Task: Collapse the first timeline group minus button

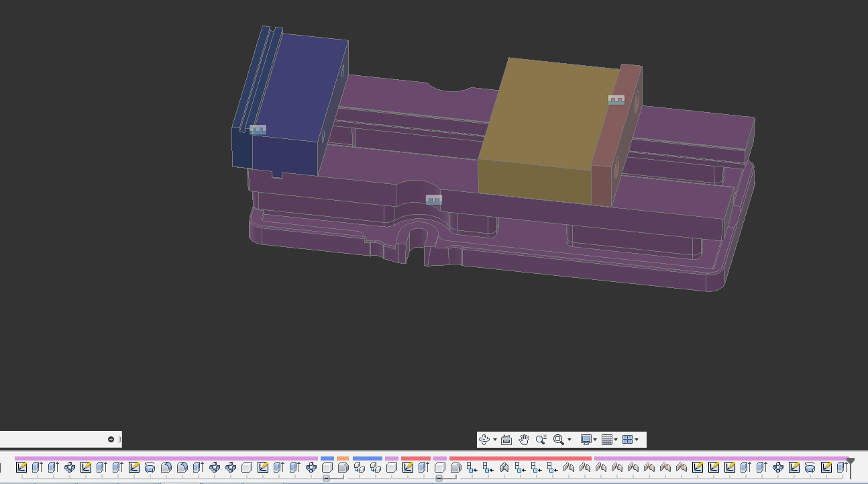Action: 327,479
